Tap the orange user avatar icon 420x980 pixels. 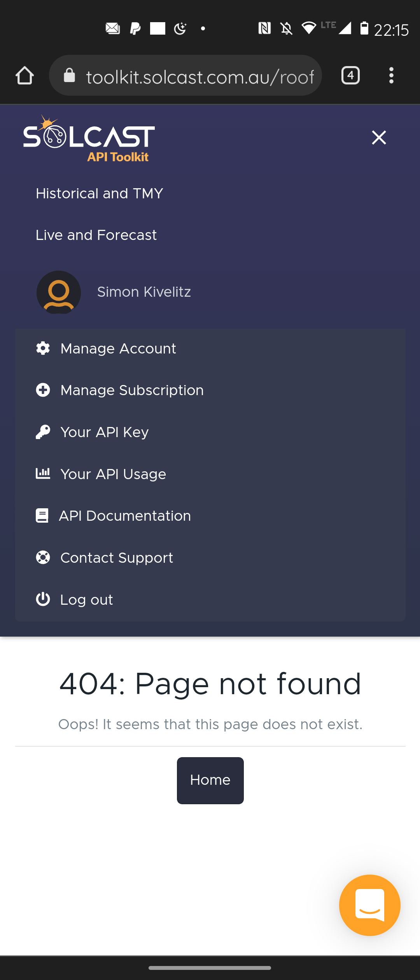[59, 292]
